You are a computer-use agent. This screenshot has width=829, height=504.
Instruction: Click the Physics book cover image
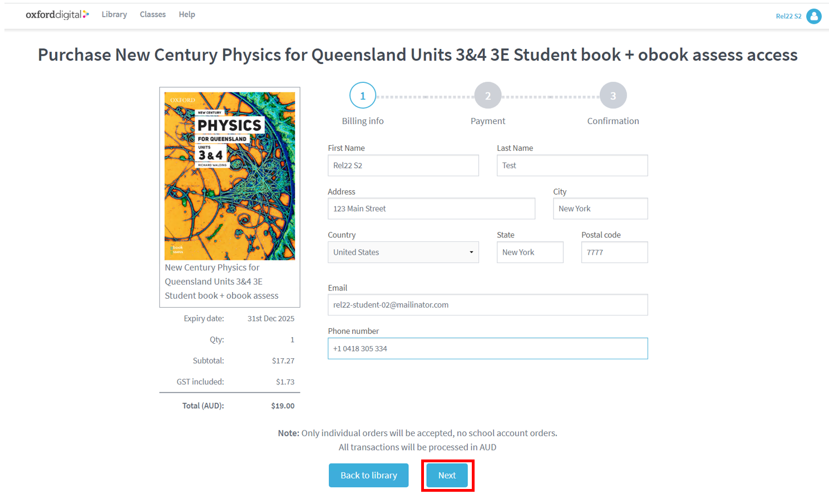pos(230,176)
